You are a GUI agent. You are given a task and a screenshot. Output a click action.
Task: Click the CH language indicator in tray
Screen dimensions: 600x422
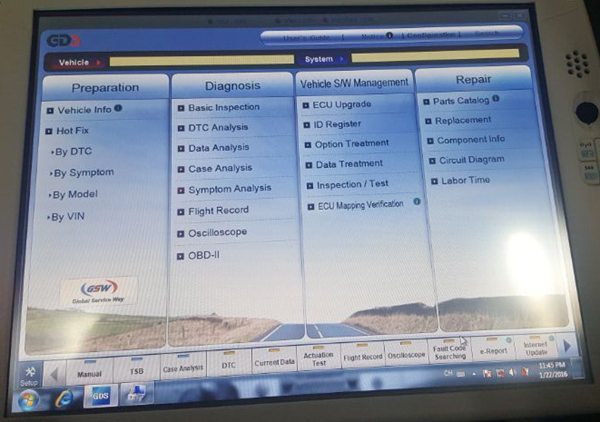pos(448,373)
